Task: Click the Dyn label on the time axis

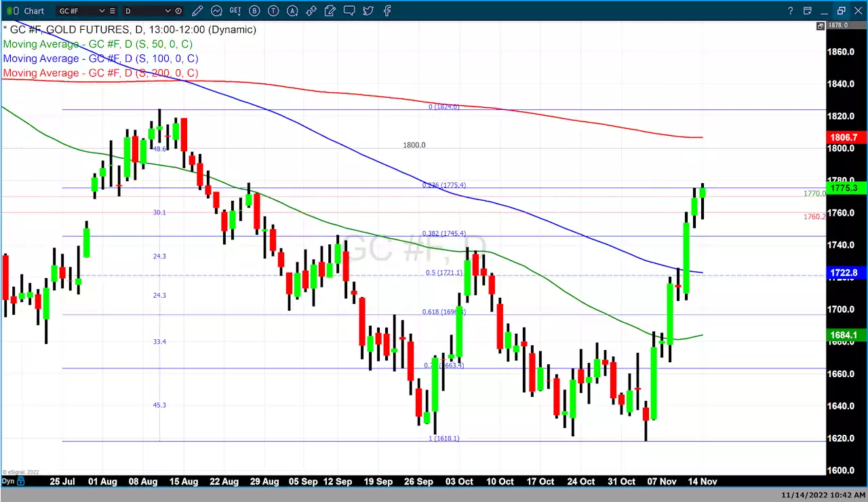Action: [x=8, y=481]
